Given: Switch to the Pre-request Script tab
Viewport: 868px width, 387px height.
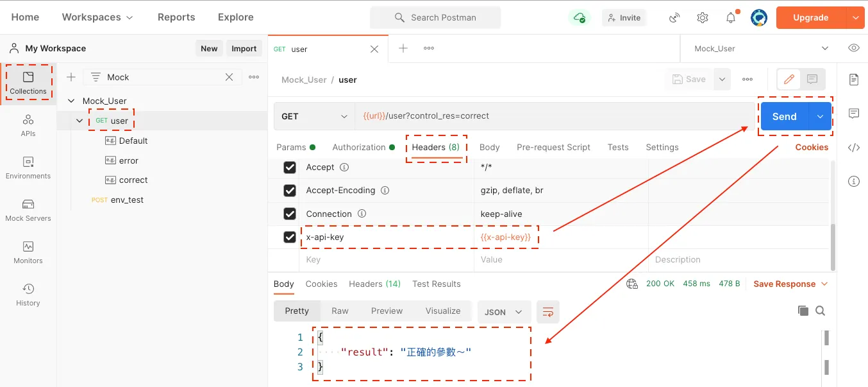Looking at the screenshot, I should coord(553,147).
